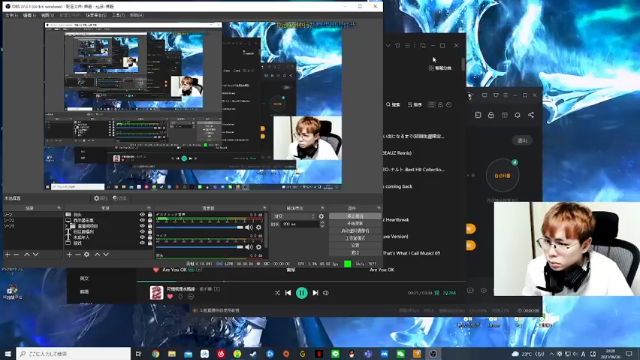The height and width of the screenshot is (360, 640).
Task: Click Exit at bottom of Controls dock
Action: 355,253
